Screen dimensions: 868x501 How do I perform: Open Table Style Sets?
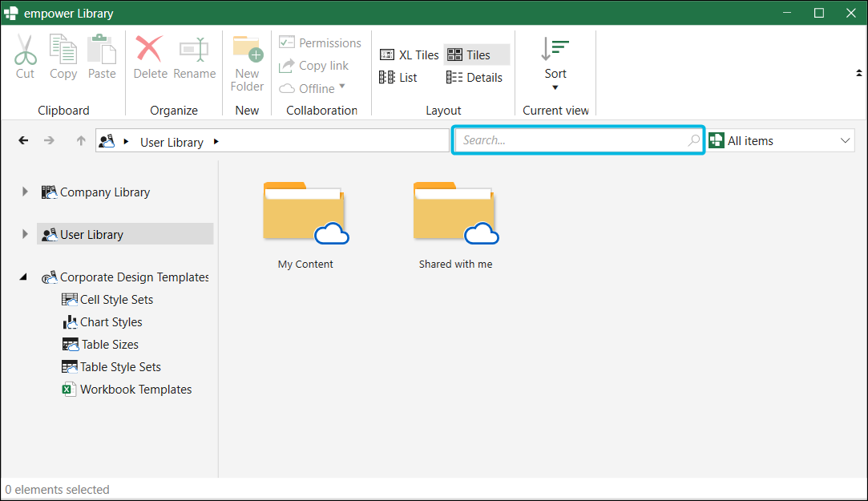[x=120, y=367]
